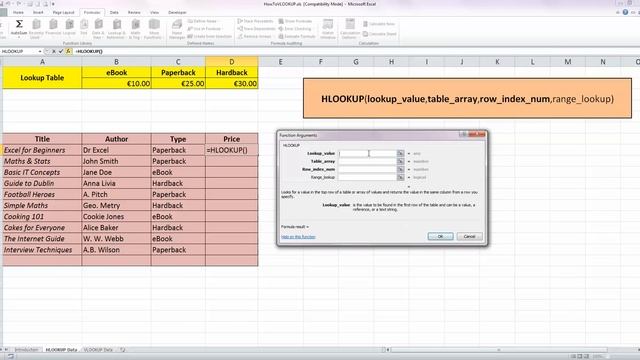Select the HLOOKUP Data sheet tab
The height and width of the screenshot is (360, 640).
click(x=61, y=350)
